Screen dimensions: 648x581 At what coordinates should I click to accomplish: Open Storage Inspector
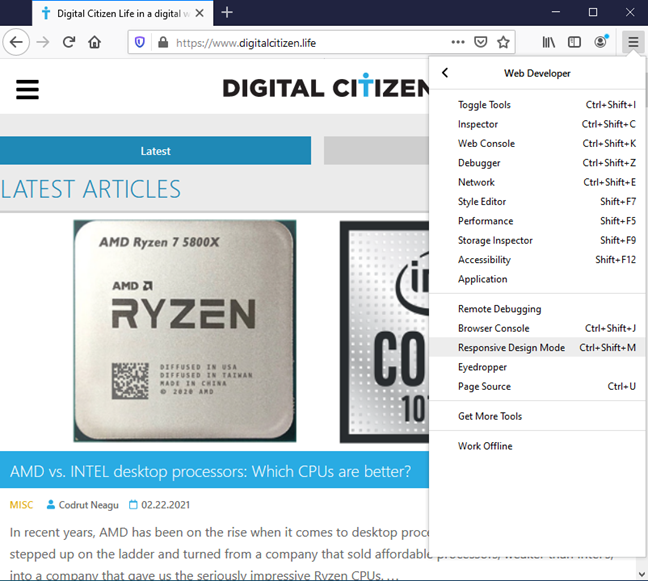pyautogui.click(x=537, y=240)
